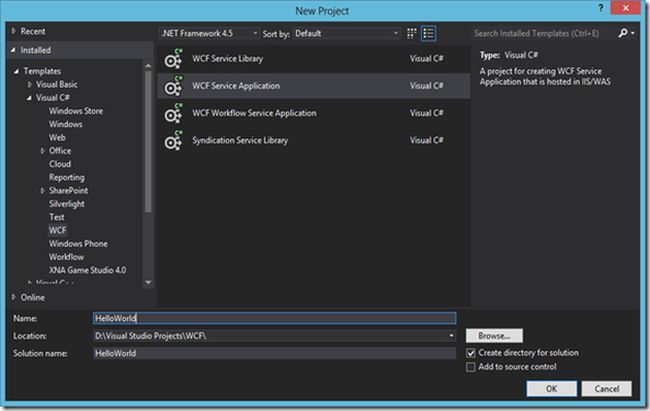This screenshot has width=650, height=411.
Task: Click the WCF Workflow Service Application icon
Action: (x=173, y=113)
